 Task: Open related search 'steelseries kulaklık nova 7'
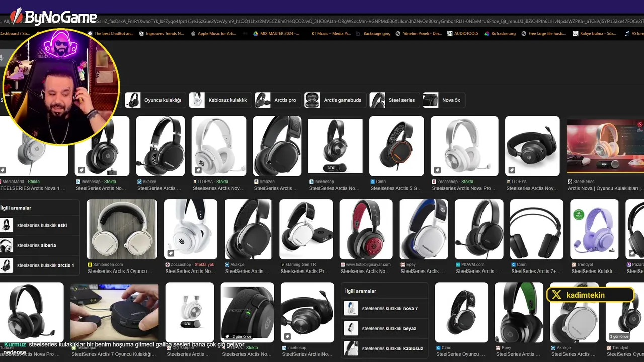(384, 308)
